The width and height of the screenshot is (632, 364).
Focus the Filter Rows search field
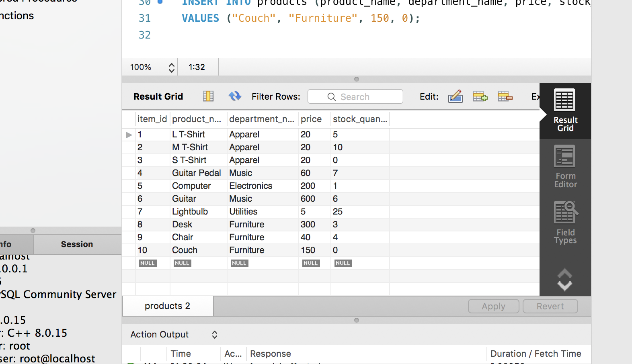pyautogui.click(x=355, y=97)
